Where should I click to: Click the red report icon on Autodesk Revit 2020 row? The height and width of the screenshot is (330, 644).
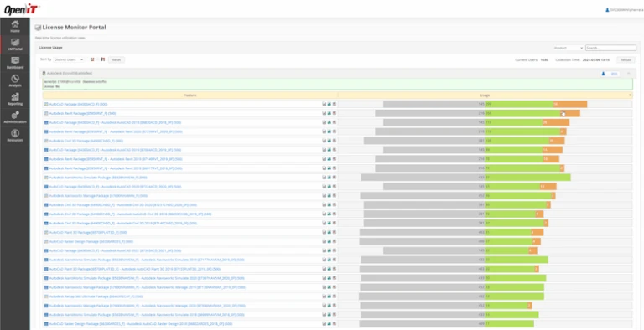click(335, 131)
